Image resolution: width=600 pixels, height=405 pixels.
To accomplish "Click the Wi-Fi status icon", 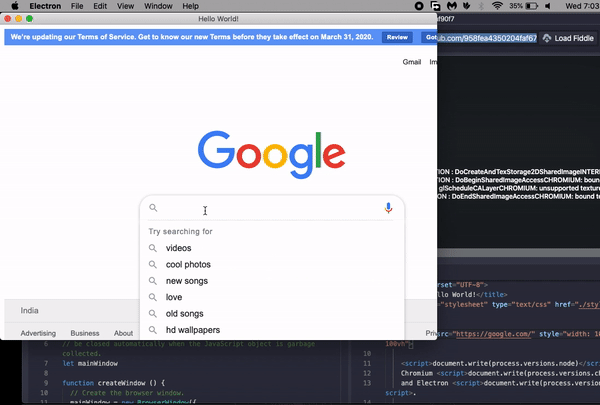I will tap(497, 6).
